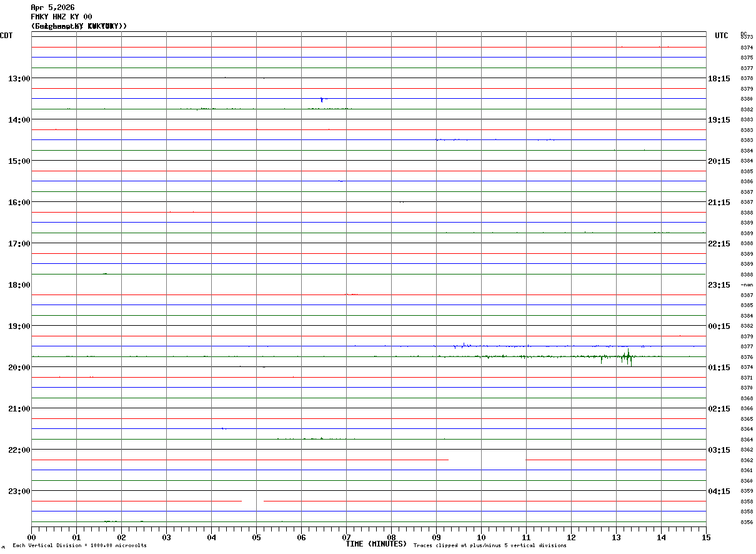Select the 20:00 CDT row label
Screen dimensions: 756x554
pyautogui.click(x=19, y=367)
